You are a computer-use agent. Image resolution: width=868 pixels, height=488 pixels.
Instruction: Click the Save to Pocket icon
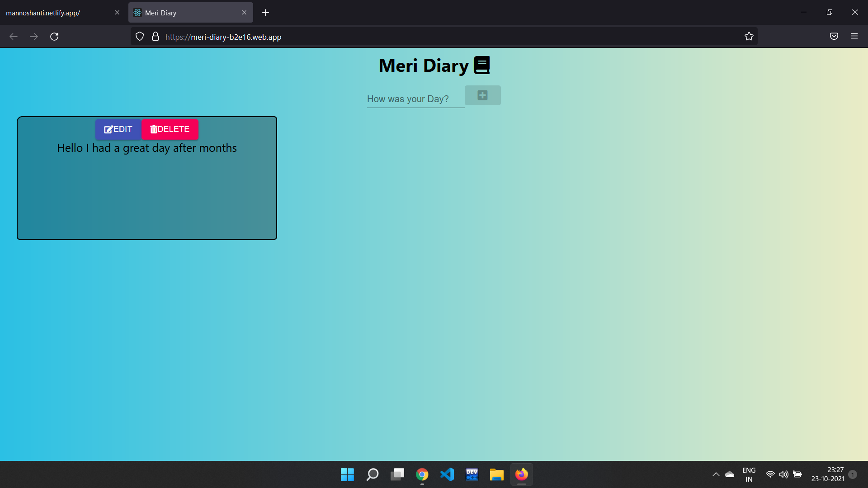pyautogui.click(x=834, y=37)
